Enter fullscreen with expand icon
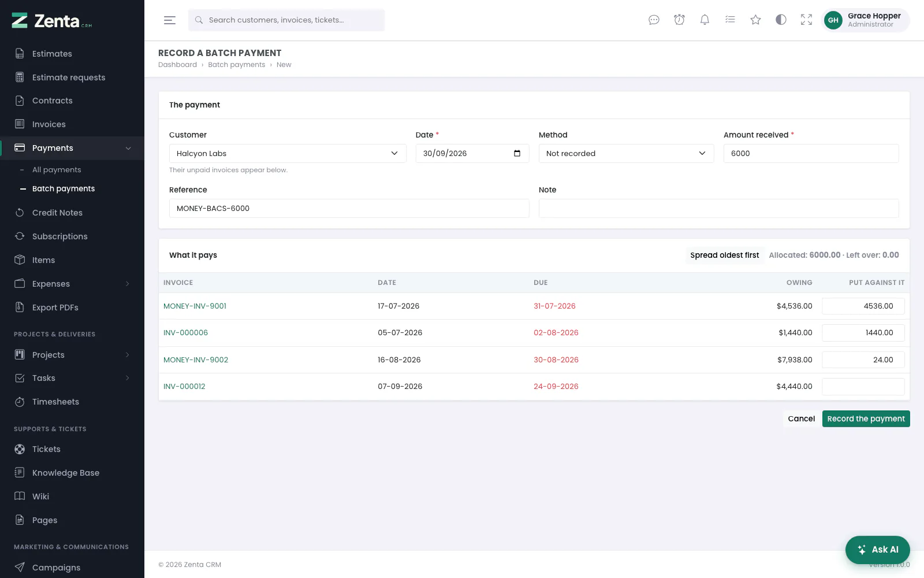 coord(806,20)
